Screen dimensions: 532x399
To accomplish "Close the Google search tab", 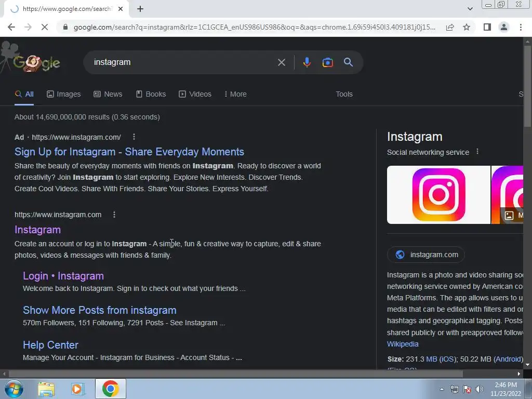I will click(x=121, y=9).
